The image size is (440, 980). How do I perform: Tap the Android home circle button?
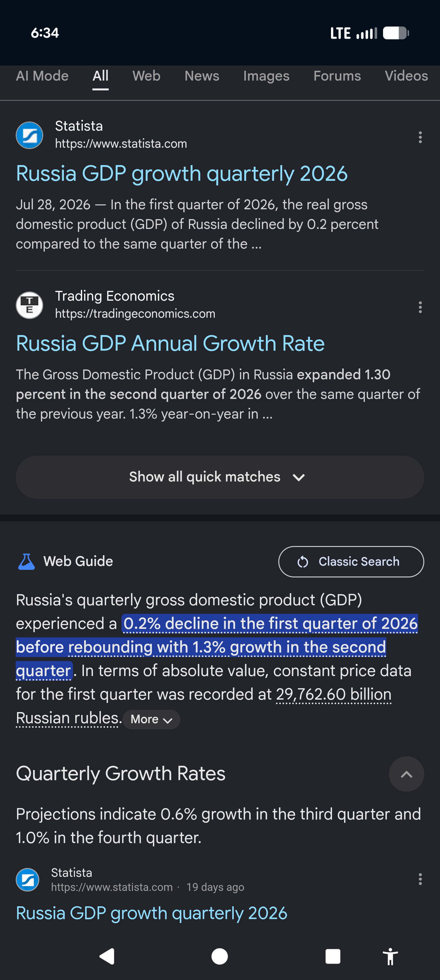coord(219,956)
